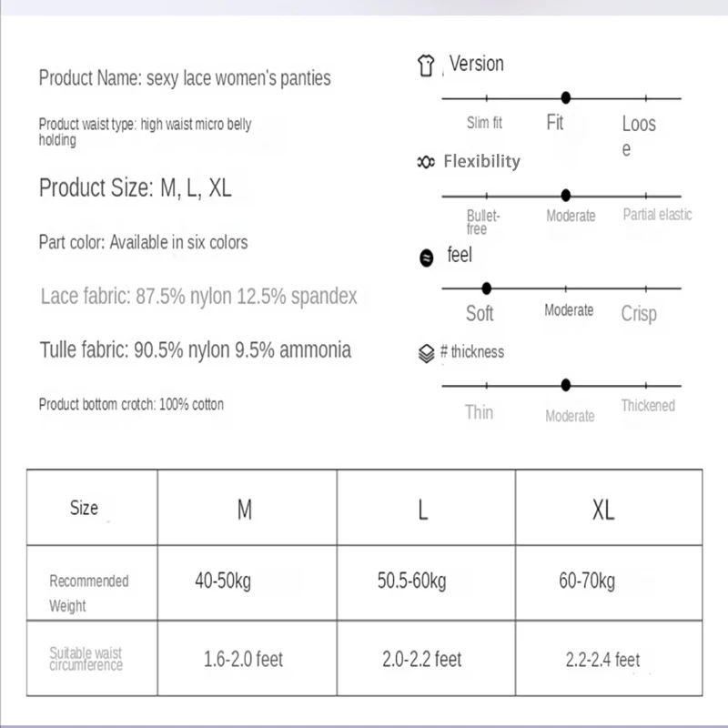Click the Version slider's Fit dot
Screen dimensions: 728x728
[566, 97]
